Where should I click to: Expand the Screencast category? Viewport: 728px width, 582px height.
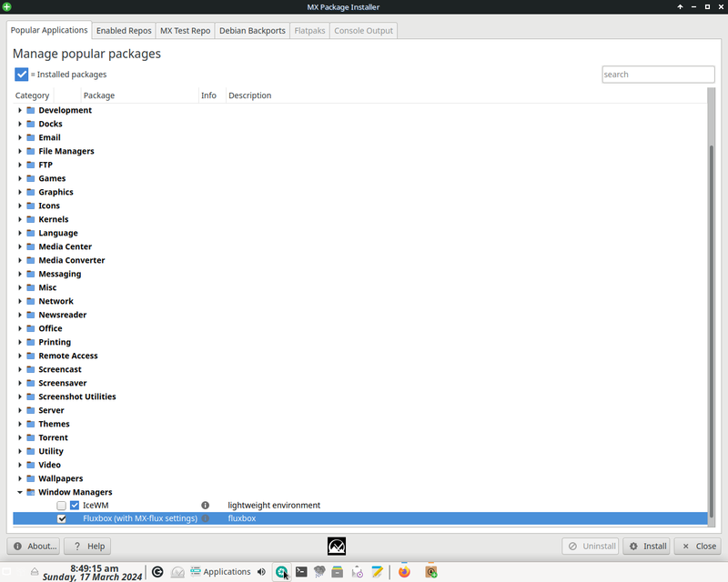pyautogui.click(x=19, y=369)
